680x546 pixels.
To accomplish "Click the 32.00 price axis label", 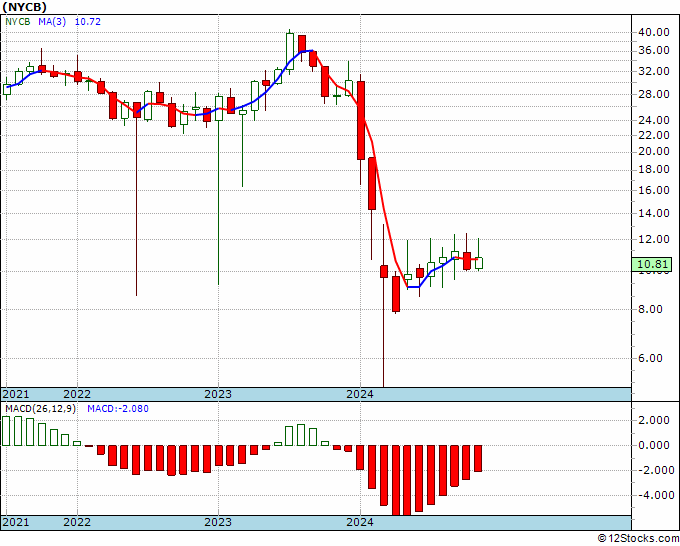I will pyautogui.click(x=653, y=72).
